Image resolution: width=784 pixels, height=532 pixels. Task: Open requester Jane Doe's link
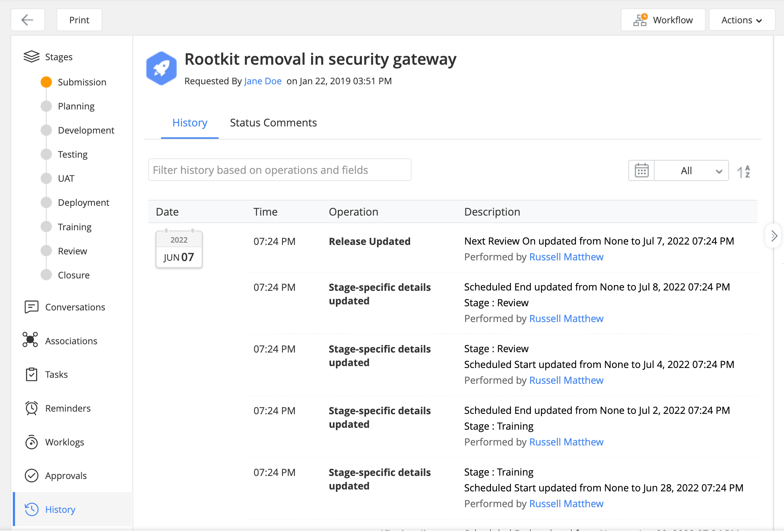pos(263,81)
